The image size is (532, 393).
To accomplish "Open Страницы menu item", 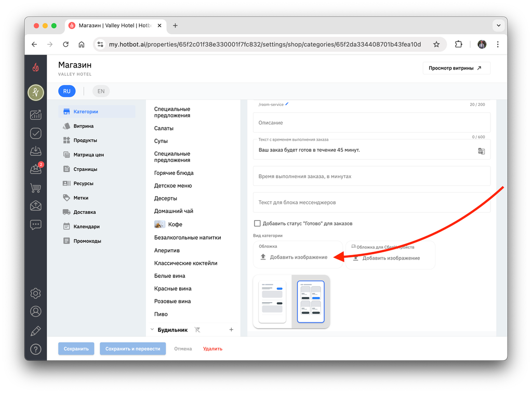I will 97,169.
